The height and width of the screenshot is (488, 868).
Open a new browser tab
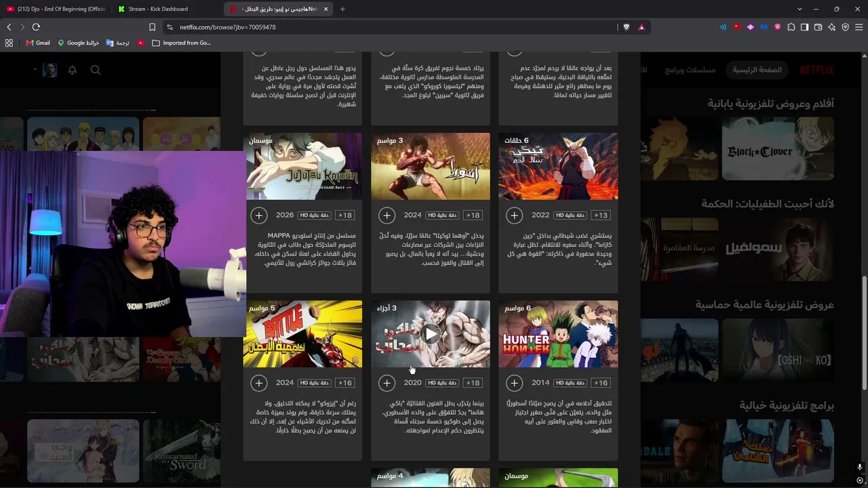342,9
